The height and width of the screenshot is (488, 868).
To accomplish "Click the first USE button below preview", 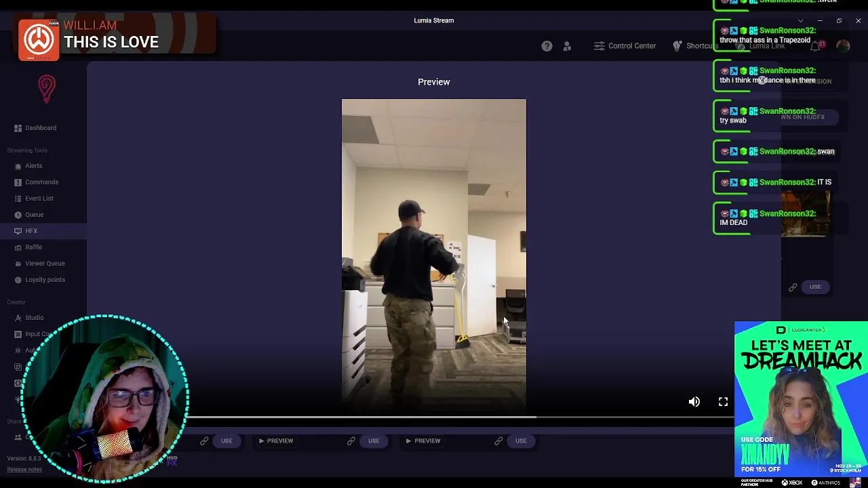I will tap(226, 441).
